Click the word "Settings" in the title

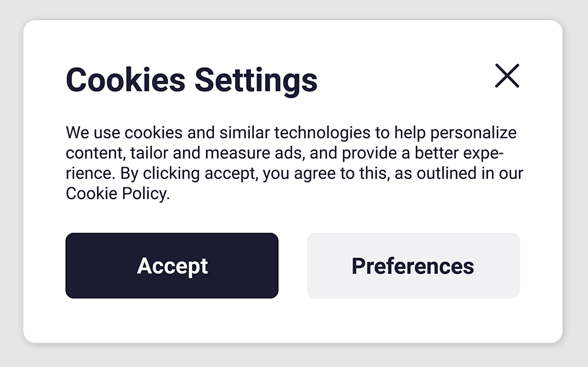(x=256, y=80)
